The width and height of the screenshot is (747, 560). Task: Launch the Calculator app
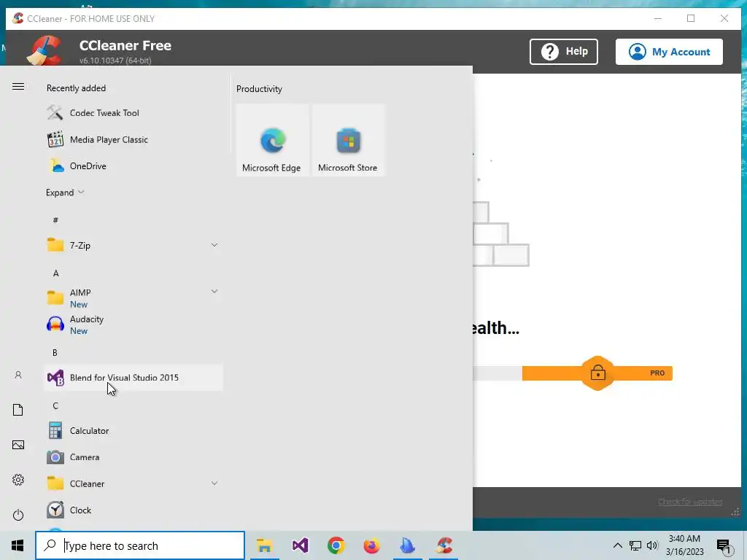click(133, 431)
